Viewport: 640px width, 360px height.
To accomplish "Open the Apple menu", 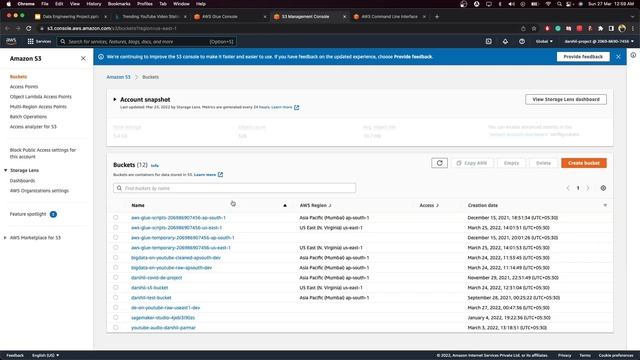I will coord(8,4).
